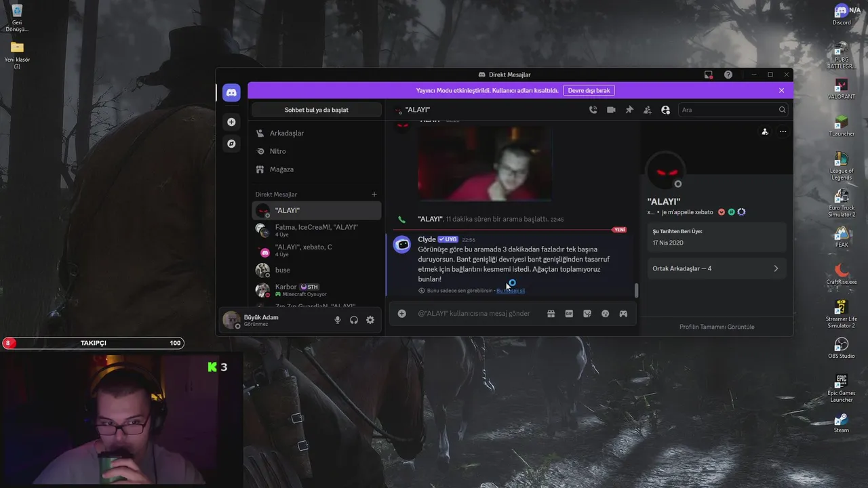
Task: Open PUBG BATTLEGROUNDS desktop shortcut
Action: point(842,56)
